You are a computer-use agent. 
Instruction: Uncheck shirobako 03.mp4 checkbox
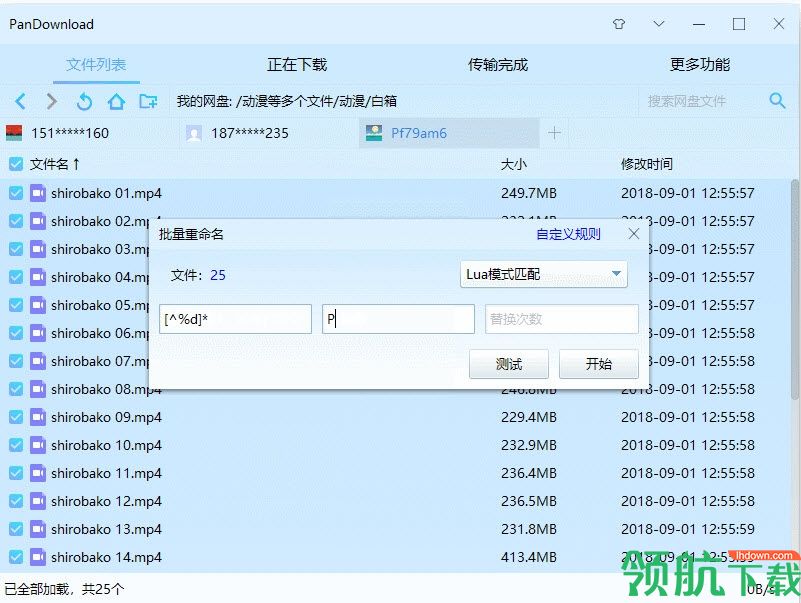pos(16,249)
